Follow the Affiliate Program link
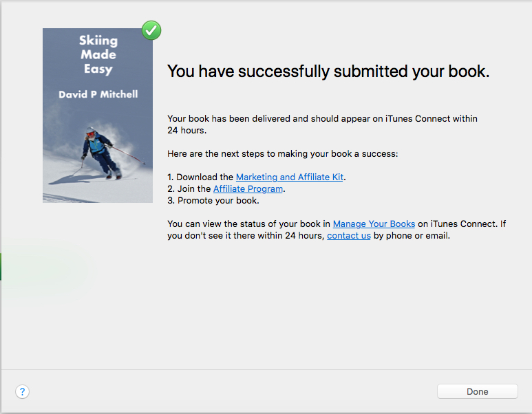The width and height of the screenshot is (532, 414). (x=248, y=189)
